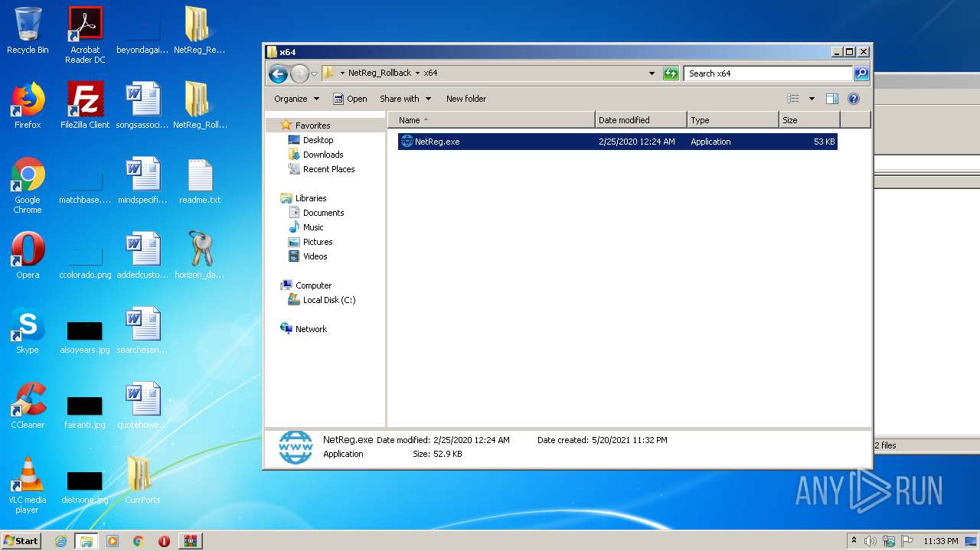Select the NetReg.exe file row

[617, 142]
